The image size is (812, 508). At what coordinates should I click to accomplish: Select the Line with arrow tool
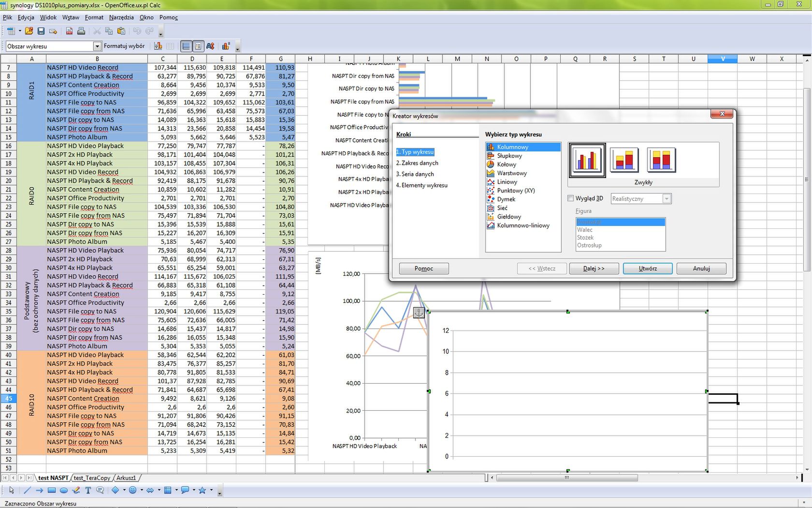click(40, 491)
